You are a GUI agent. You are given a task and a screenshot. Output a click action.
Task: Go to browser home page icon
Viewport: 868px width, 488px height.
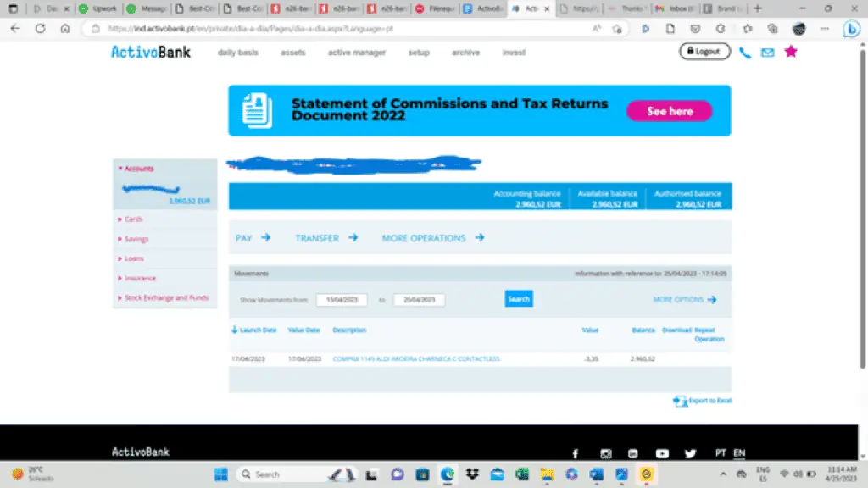coord(65,28)
